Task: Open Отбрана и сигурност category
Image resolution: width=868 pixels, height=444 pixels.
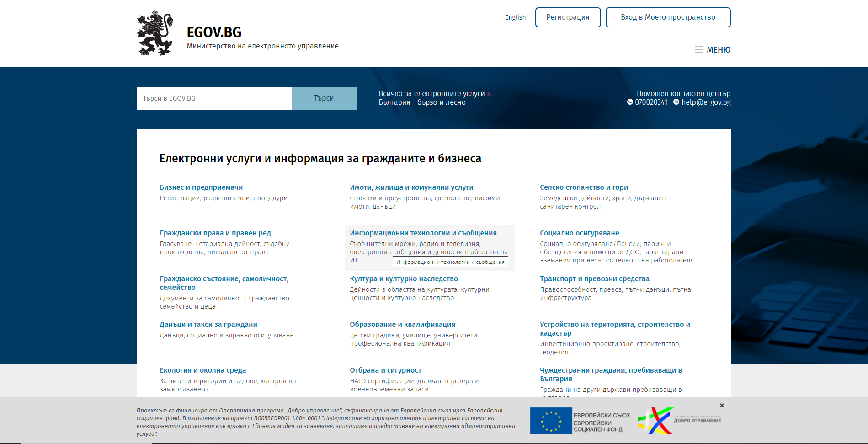Action: click(x=385, y=370)
